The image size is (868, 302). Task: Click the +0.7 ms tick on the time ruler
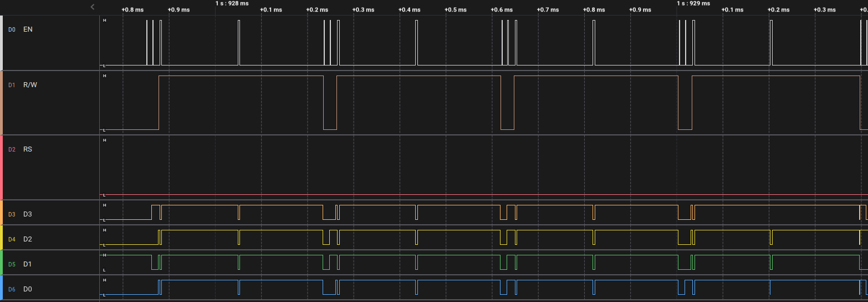[x=548, y=10]
